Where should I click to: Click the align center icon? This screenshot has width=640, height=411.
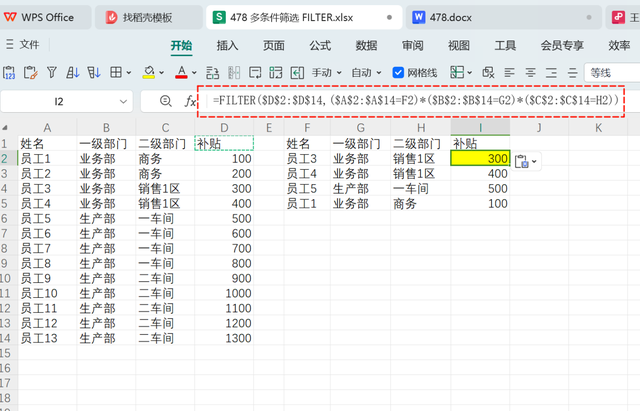530,73
